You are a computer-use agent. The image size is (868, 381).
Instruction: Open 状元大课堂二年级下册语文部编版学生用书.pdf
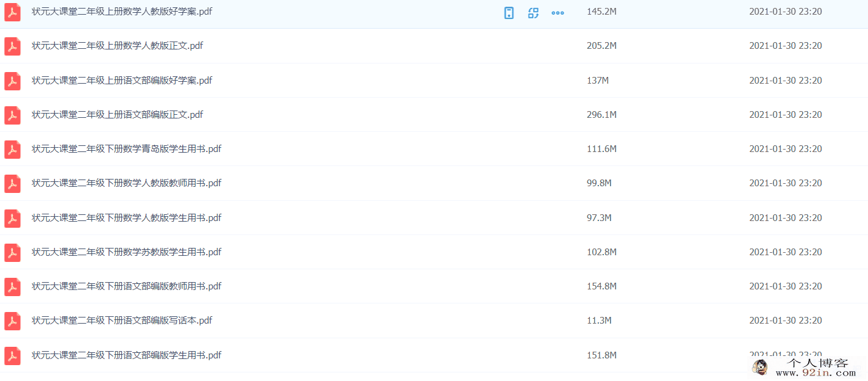click(x=126, y=355)
